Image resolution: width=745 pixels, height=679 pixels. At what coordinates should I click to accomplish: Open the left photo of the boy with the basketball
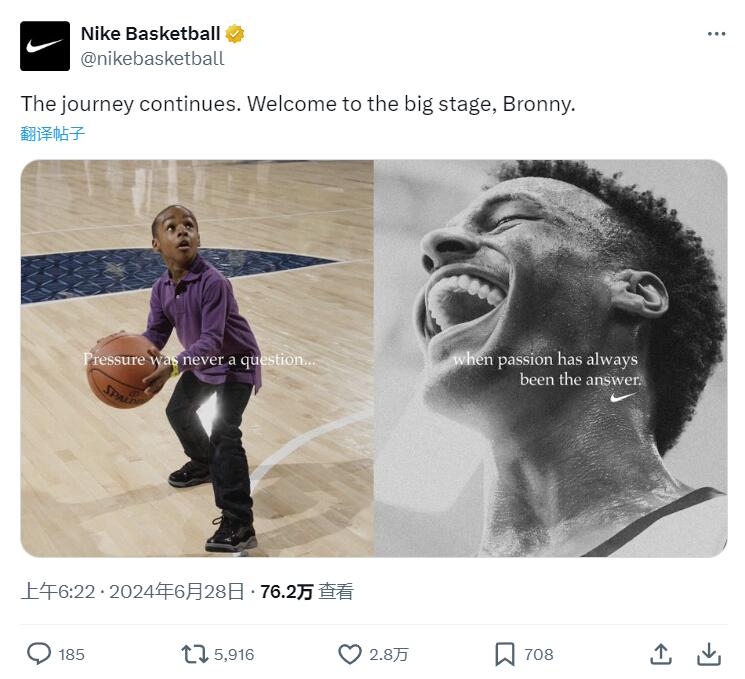coord(197,358)
